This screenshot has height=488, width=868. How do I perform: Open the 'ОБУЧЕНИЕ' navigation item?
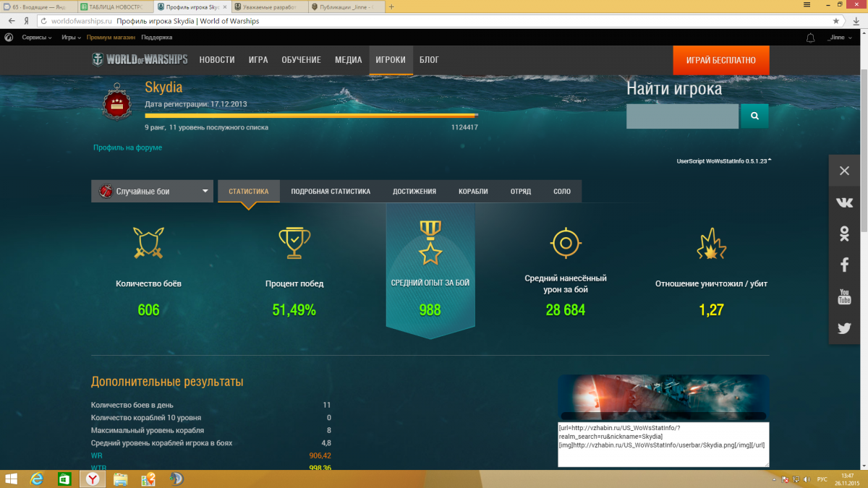coord(302,60)
